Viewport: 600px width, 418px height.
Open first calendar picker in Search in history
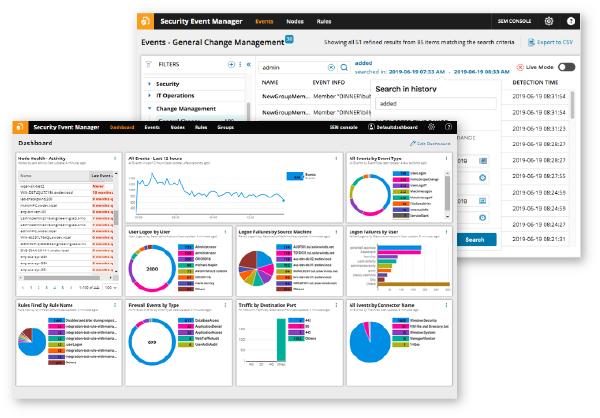point(483,161)
